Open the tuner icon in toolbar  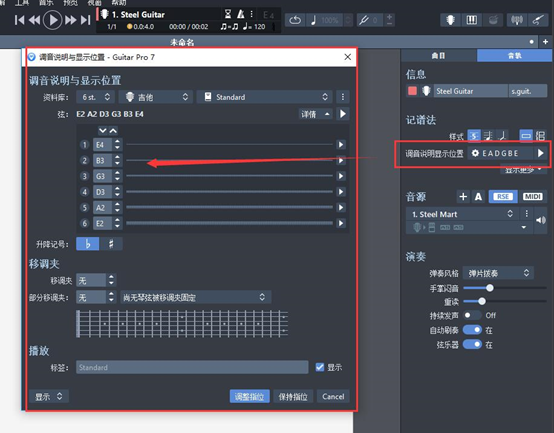point(517,20)
